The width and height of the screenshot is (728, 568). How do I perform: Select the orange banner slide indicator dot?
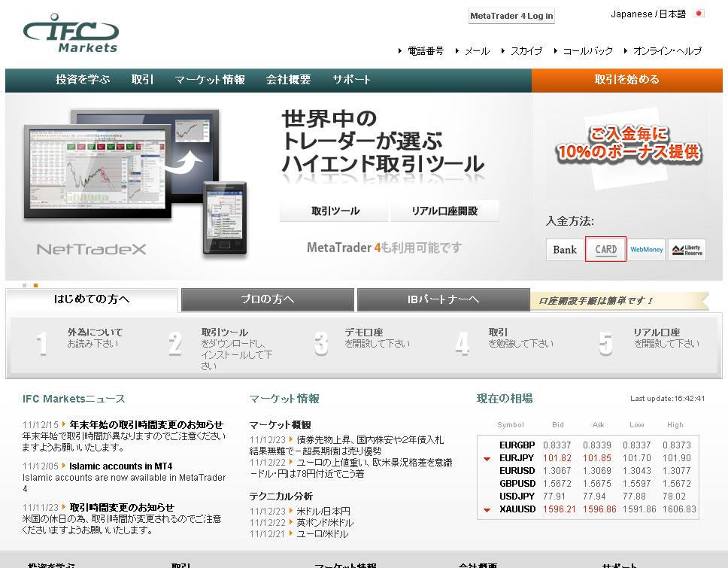coord(36,285)
